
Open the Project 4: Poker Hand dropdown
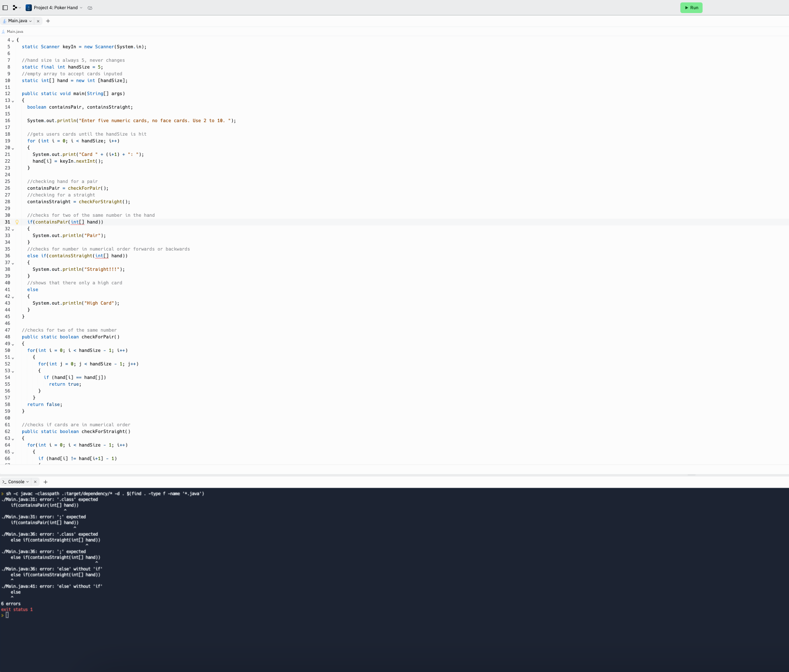(57, 8)
